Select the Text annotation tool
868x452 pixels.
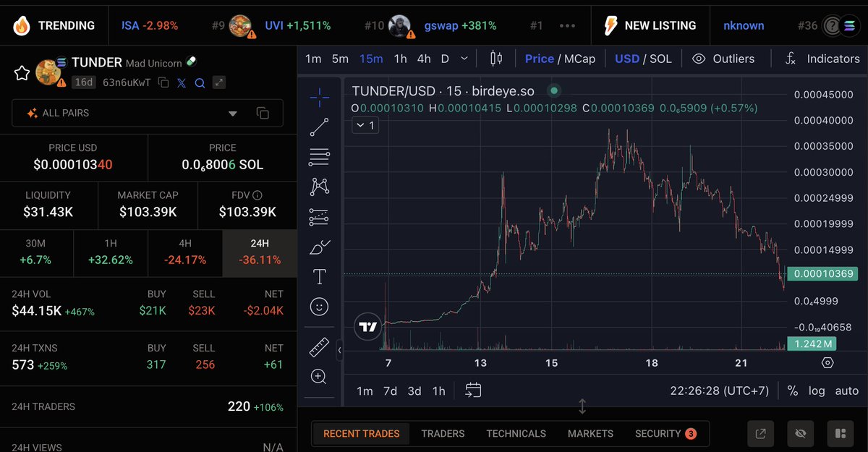click(319, 277)
